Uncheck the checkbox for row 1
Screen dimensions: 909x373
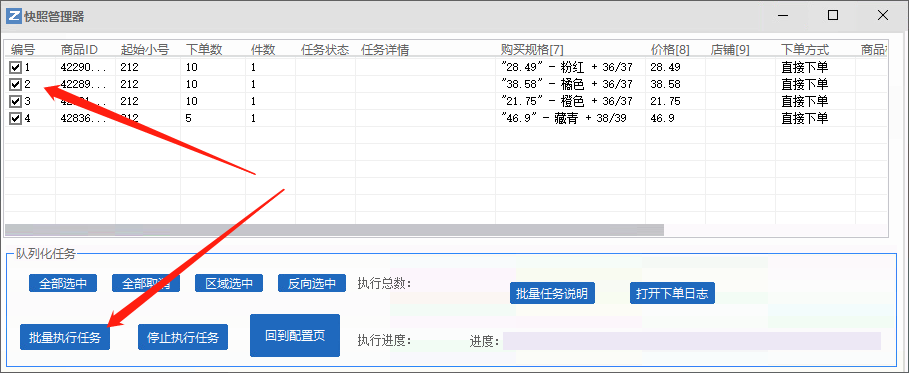tap(15, 67)
